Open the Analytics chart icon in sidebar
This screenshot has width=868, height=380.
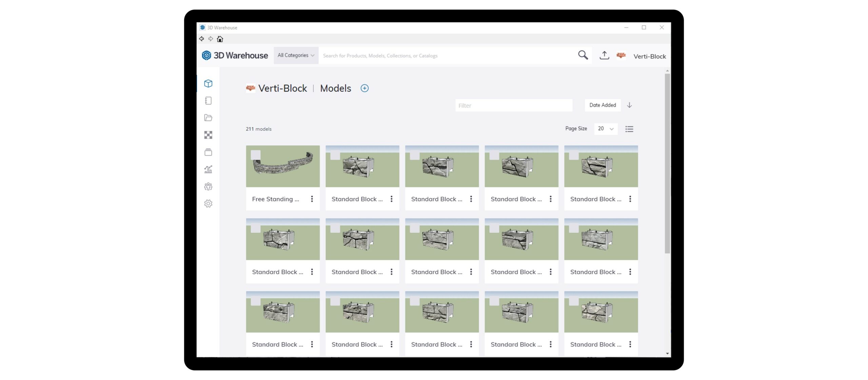[x=208, y=169]
